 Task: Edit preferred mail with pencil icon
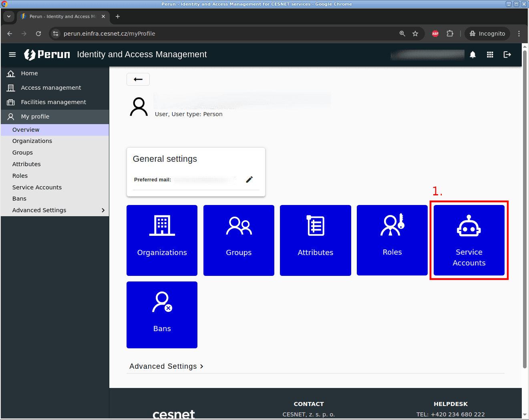(249, 179)
